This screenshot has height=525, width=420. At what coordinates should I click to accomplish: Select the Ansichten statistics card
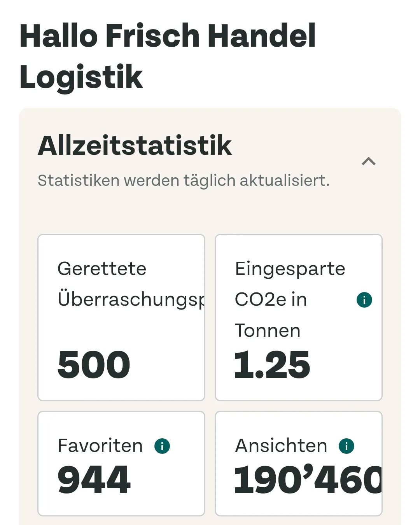point(298,463)
